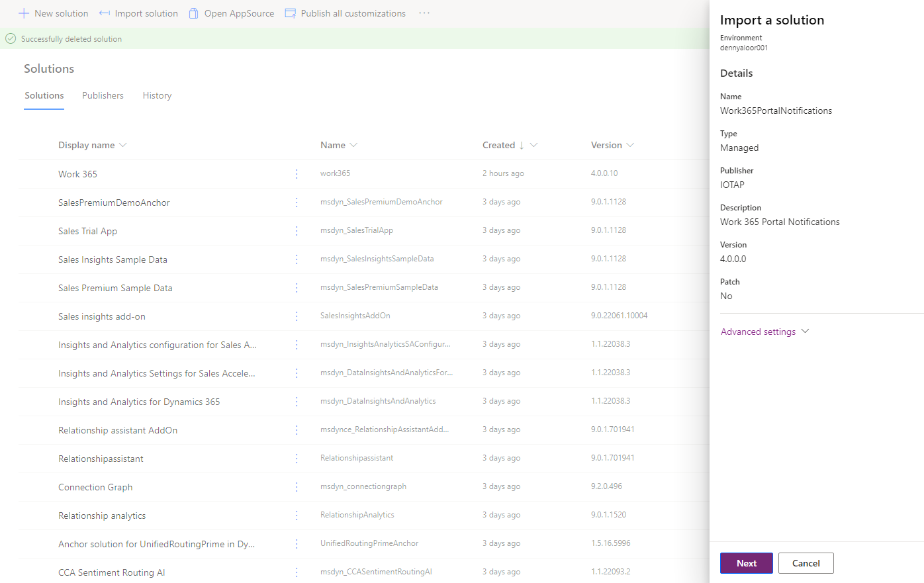Image resolution: width=924 pixels, height=583 pixels.
Task: Click the New solution plus icon
Action: click(x=24, y=13)
